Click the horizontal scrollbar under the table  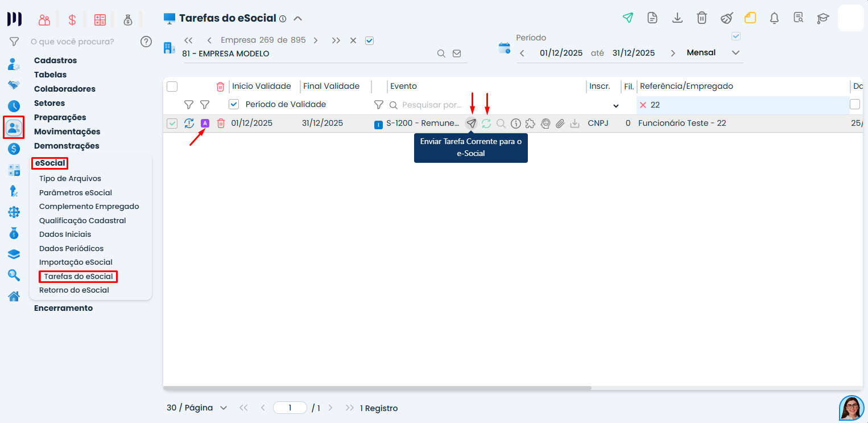point(378,388)
